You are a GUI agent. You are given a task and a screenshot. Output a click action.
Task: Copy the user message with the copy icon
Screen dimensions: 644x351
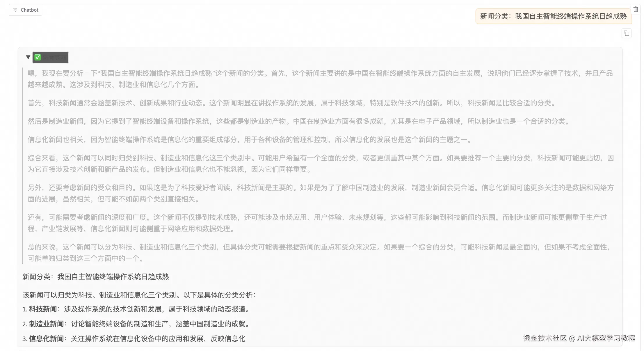(627, 33)
